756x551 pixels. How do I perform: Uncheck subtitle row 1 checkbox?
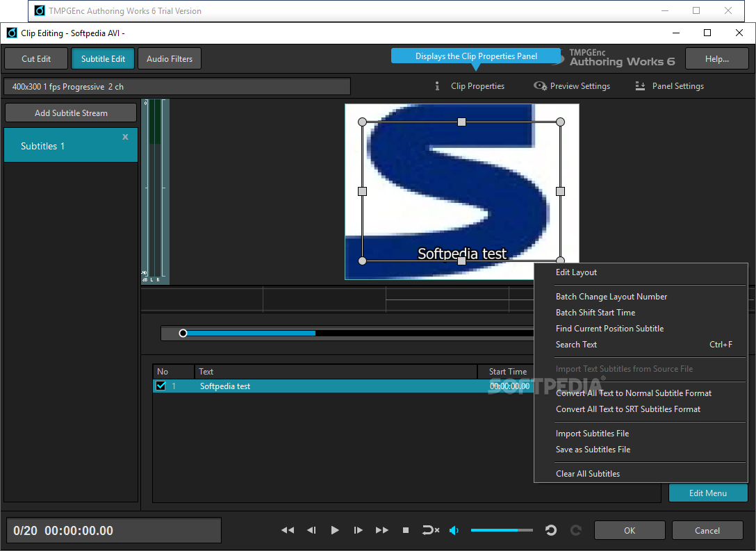coord(161,386)
